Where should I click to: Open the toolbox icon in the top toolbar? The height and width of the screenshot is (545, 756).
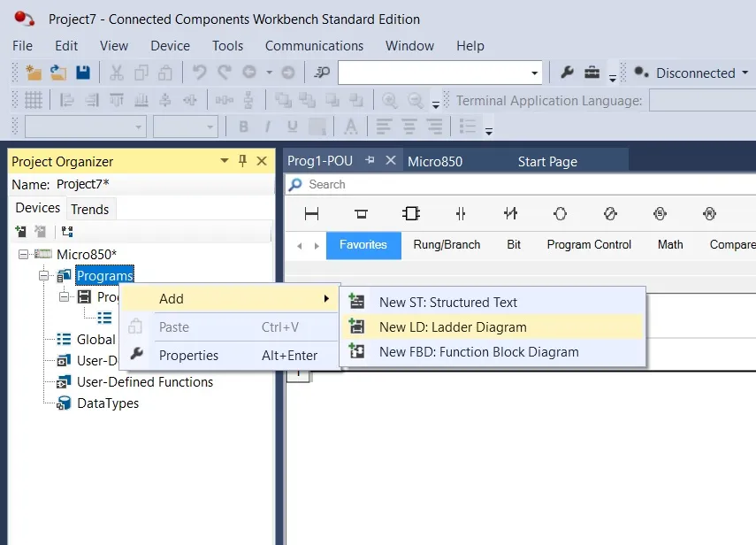[x=592, y=73]
